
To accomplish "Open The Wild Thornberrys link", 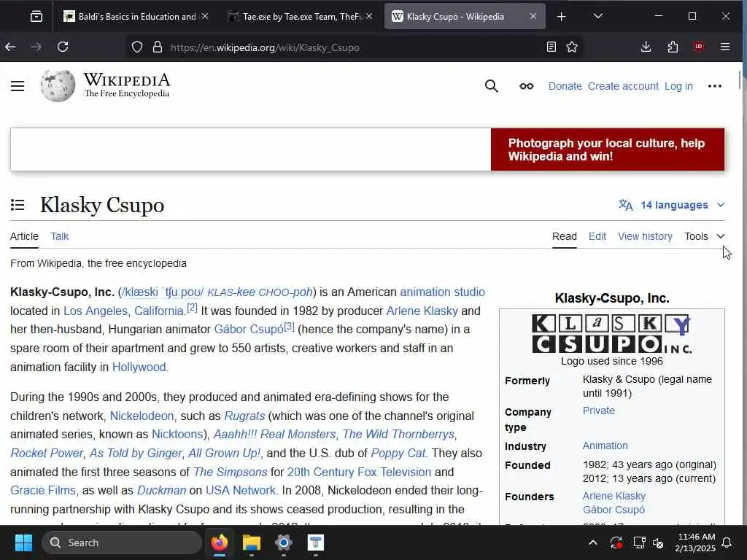I will [x=398, y=435].
